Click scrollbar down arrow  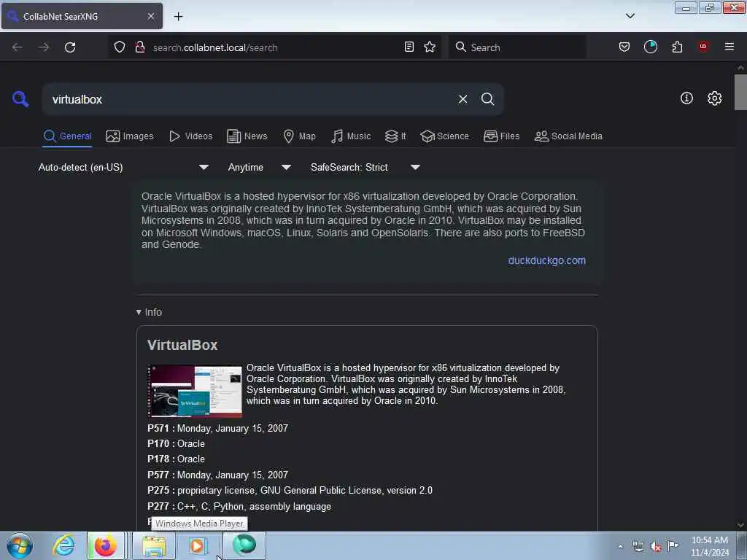pyautogui.click(x=740, y=525)
